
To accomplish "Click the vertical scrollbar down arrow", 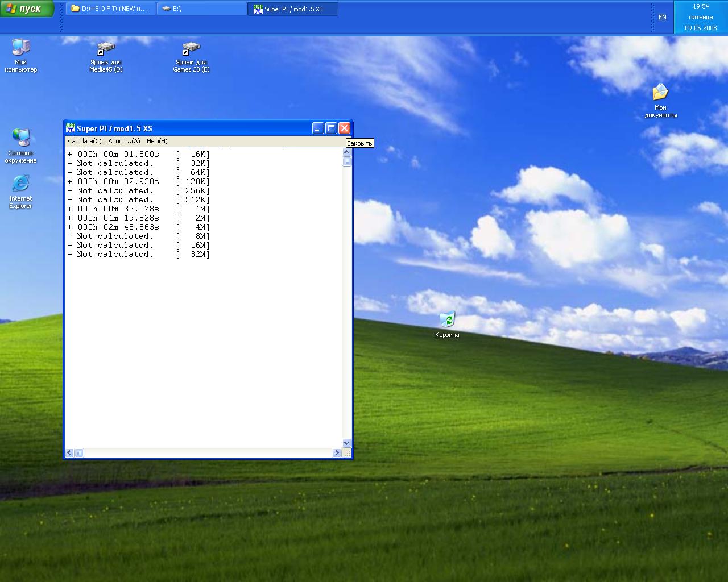I will click(347, 443).
